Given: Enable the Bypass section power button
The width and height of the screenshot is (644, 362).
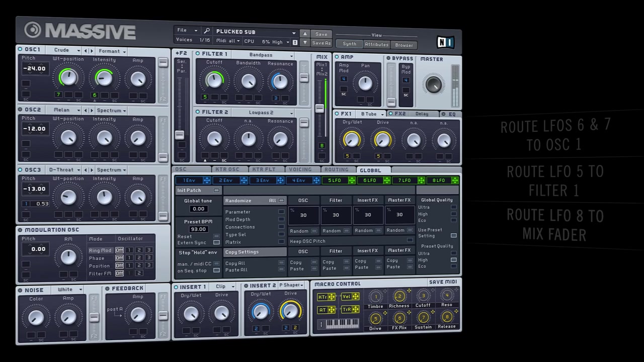Looking at the screenshot, I should (x=388, y=58).
